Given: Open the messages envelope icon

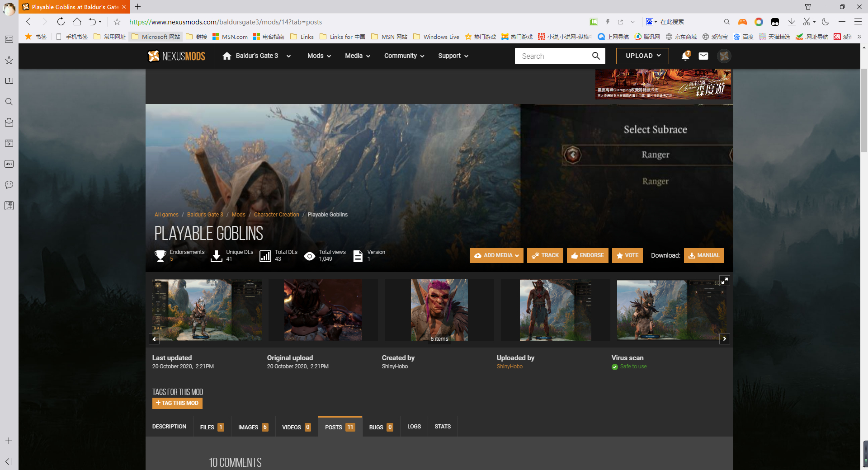Looking at the screenshot, I should 703,56.
